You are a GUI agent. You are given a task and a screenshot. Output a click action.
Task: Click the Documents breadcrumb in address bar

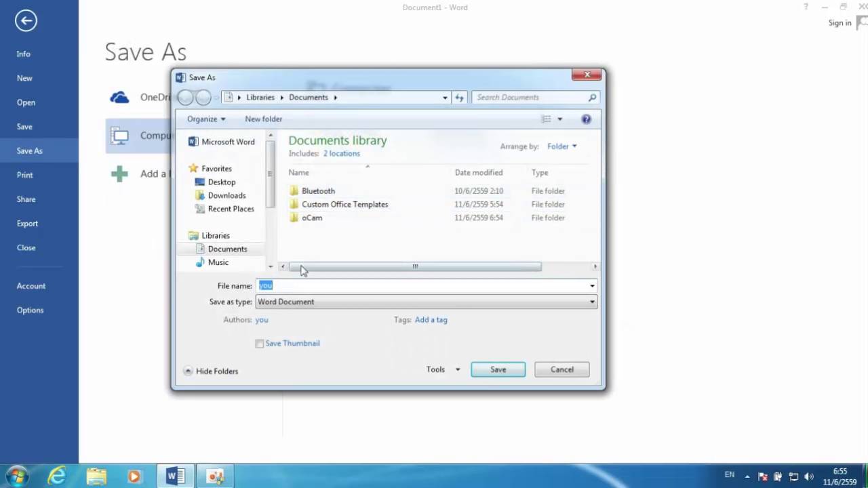coord(309,98)
